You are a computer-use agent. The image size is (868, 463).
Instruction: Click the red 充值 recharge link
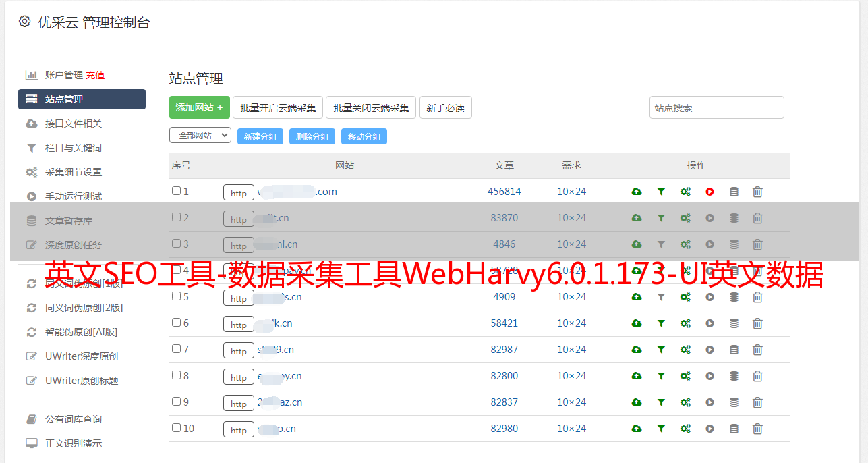[95, 75]
